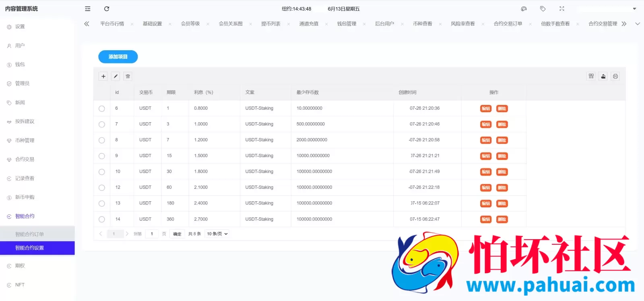
Task: Close the 钱包管理 tab
Action: tap(364, 24)
